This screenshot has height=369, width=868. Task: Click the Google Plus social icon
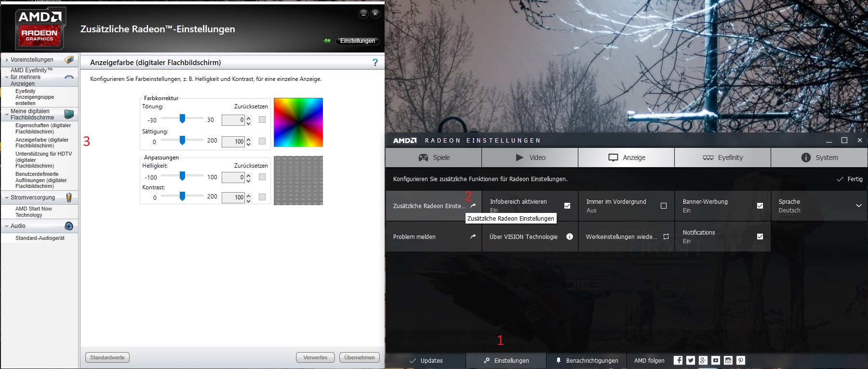click(703, 360)
